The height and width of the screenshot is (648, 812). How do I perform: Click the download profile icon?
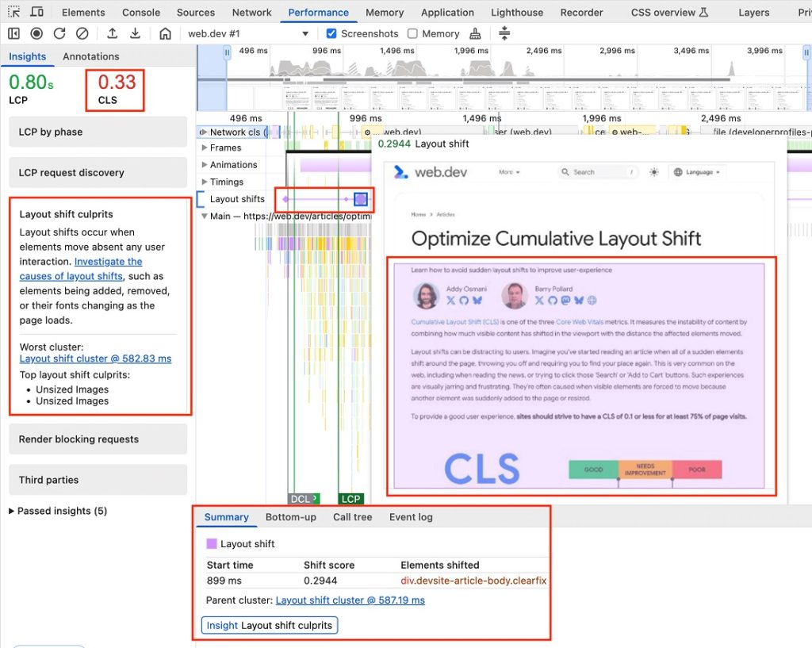(x=135, y=33)
